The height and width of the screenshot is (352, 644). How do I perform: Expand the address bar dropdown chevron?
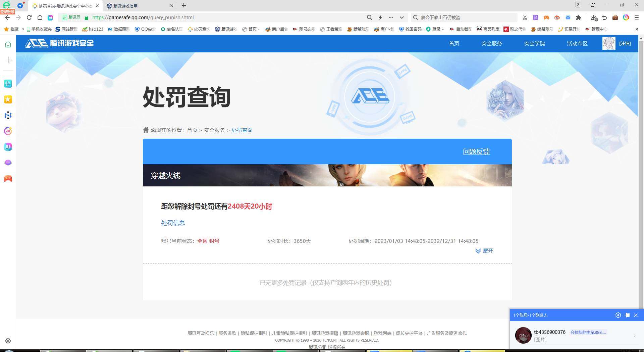[402, 17]
